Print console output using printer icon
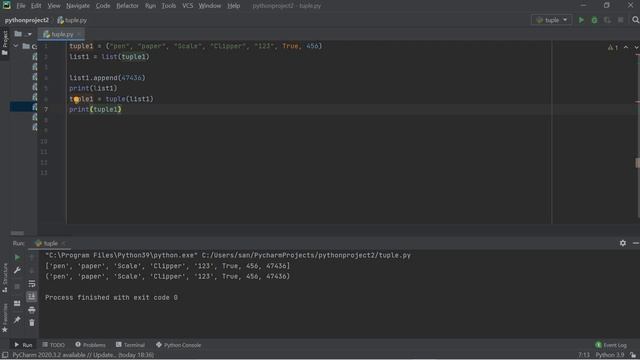The width and height of the screenshot is (640, 360). pyautogui.click(x=31, y=310)
